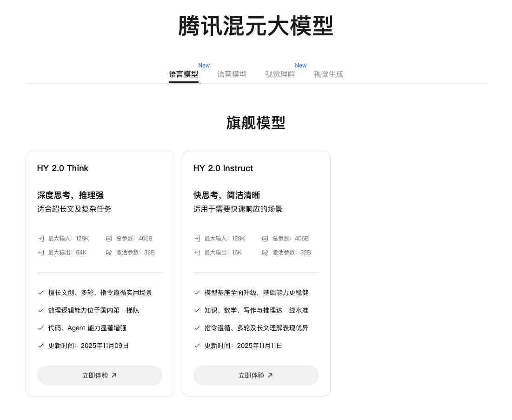The width and height of the screenshot is (512, 420).
Task: Switch to the 语言模型 tab
Action: click(184, 74)
